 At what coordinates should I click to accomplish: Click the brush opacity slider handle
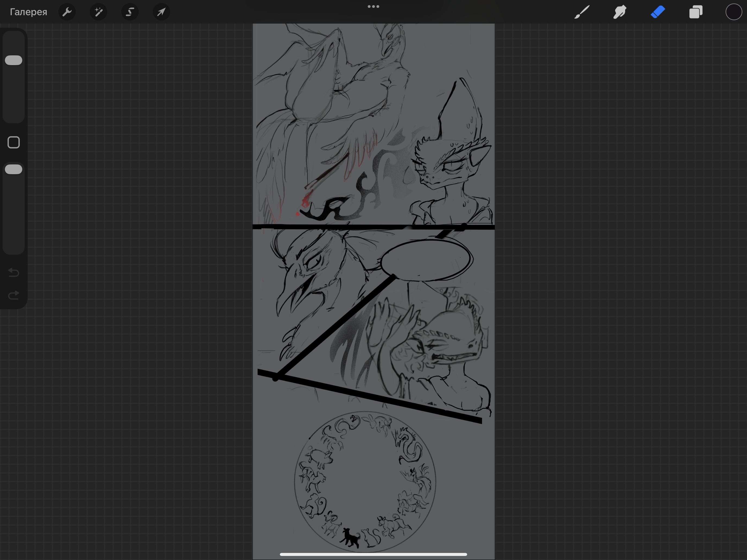[14, 169]
